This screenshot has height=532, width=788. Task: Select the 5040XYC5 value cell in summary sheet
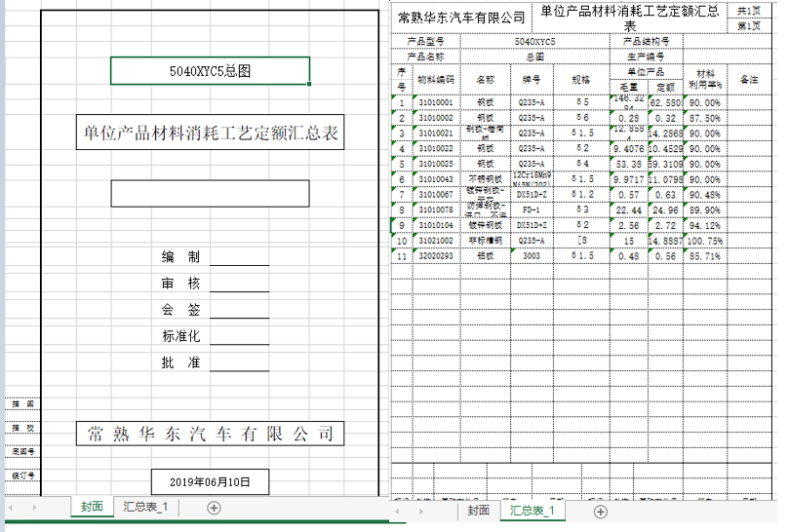click(534, 42)
